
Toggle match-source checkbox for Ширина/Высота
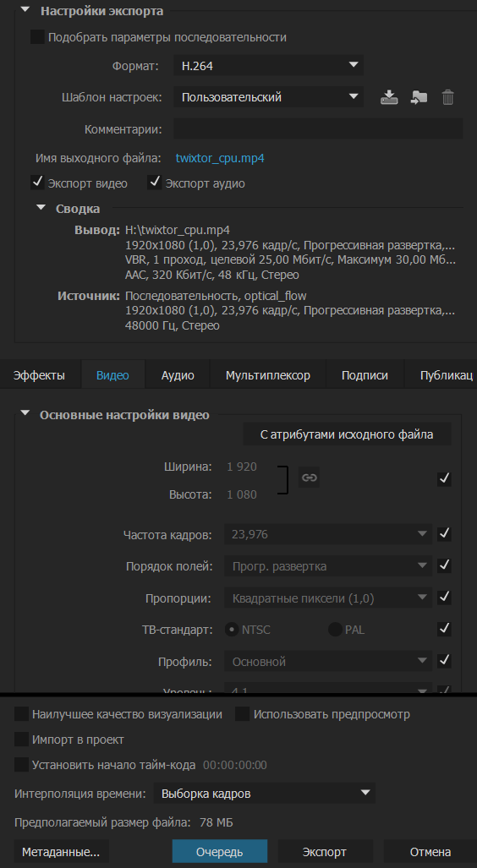pos(444,479)
